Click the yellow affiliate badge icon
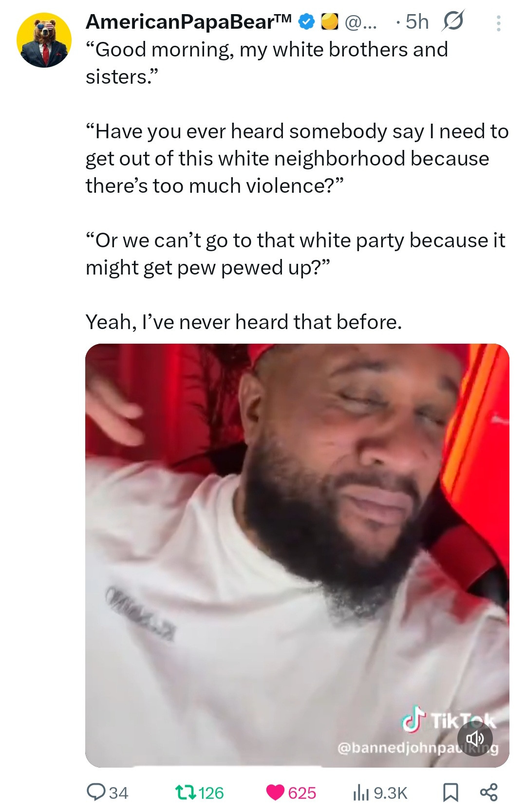526x812 pixels. [330, 22]
